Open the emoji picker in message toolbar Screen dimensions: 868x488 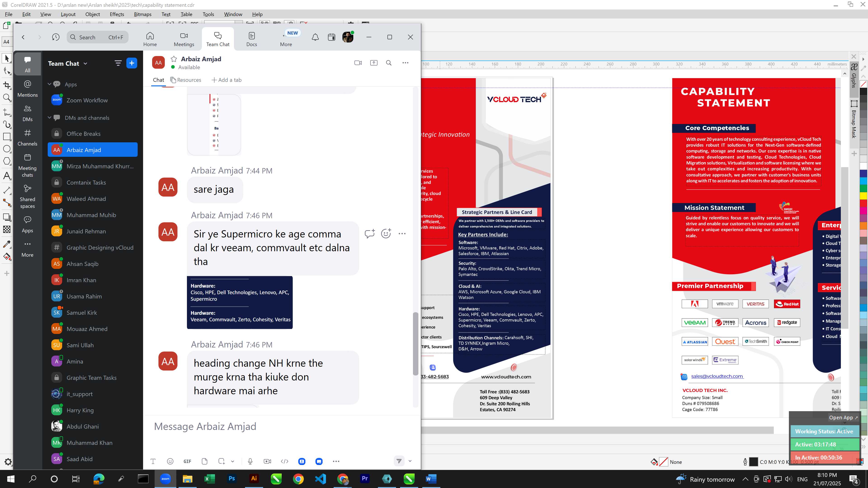[x=170, y=461]
